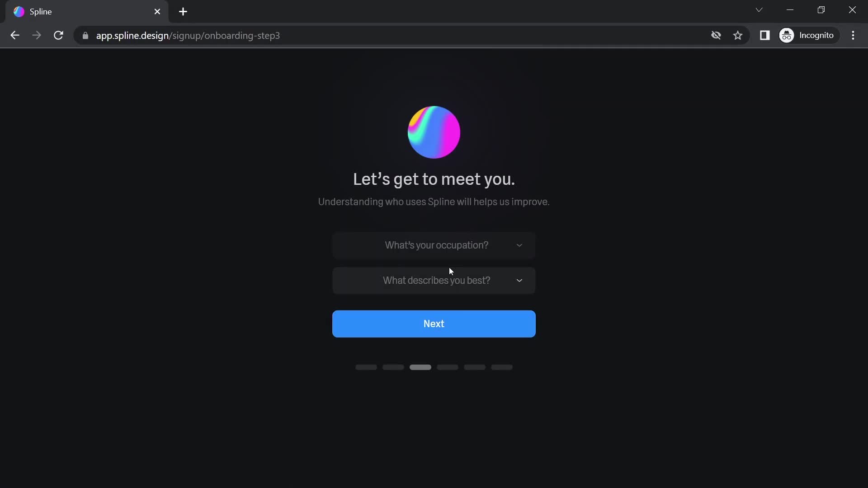Click the back navigation arrow
This screenshot has height=488, width=868.
pos(15,35)
